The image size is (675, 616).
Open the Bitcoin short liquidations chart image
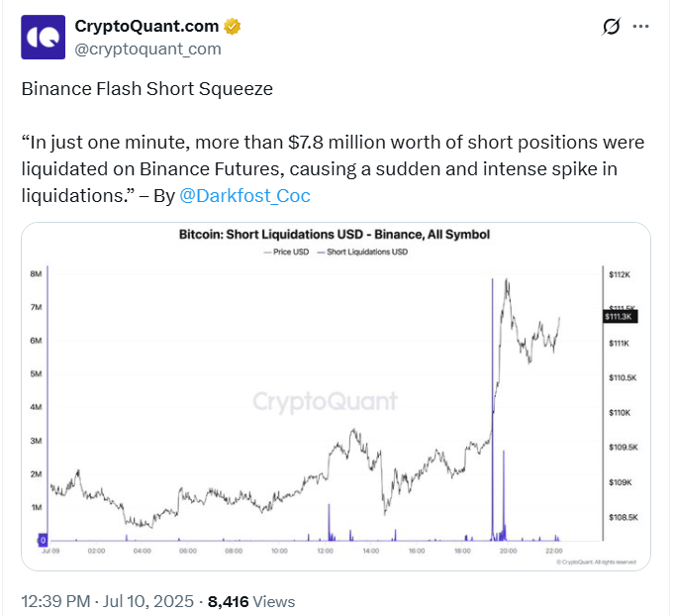click(335, 396)
